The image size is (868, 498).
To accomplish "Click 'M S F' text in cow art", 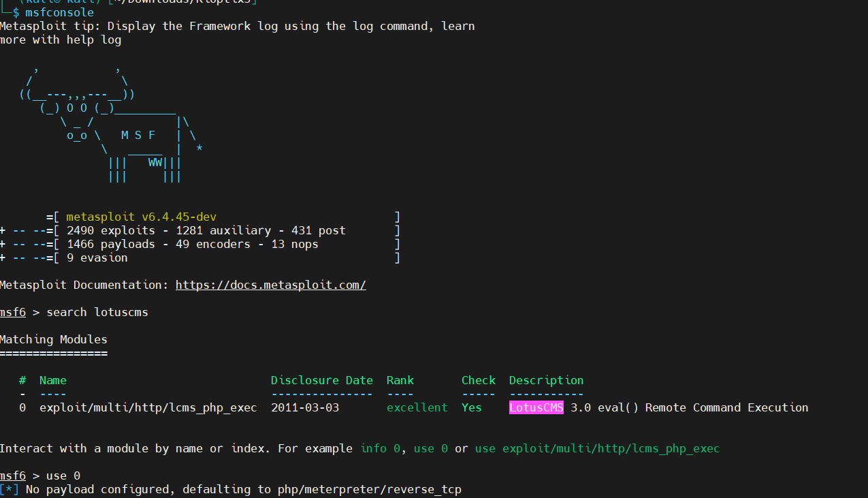I will click(x=138, y=135).
